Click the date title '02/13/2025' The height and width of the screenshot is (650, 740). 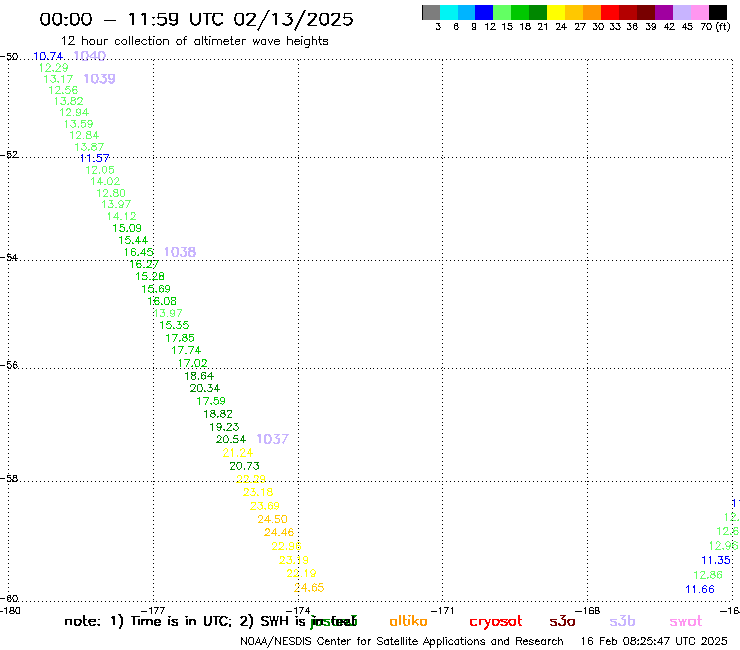click(x=293, y=19)
